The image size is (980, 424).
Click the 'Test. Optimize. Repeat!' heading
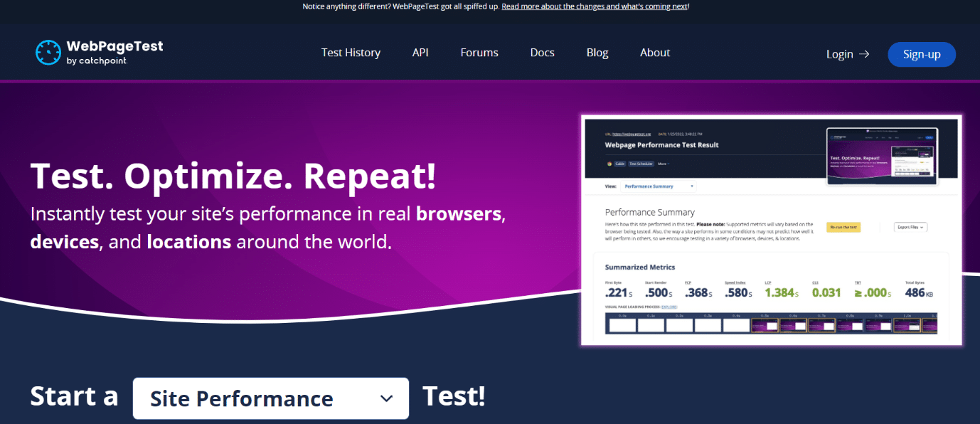(x=233, y=176)
